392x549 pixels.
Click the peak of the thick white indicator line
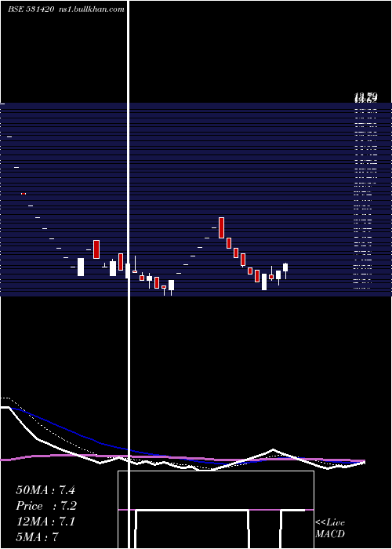pyautogui.click(x=273, y=449)
